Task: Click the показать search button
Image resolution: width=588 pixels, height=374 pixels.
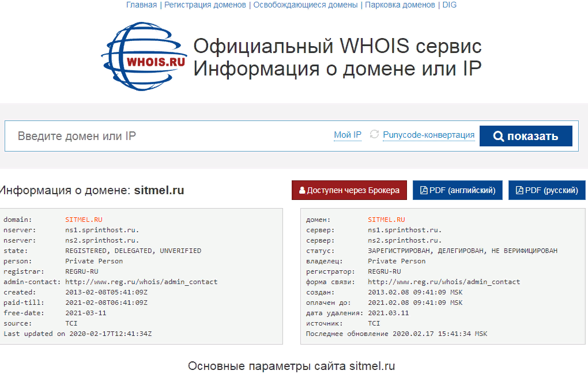Action: coord(526,136)
